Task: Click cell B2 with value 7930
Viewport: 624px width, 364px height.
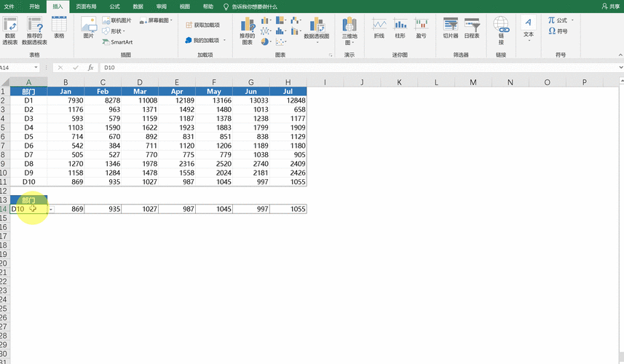Action: [x=66, y=100]
